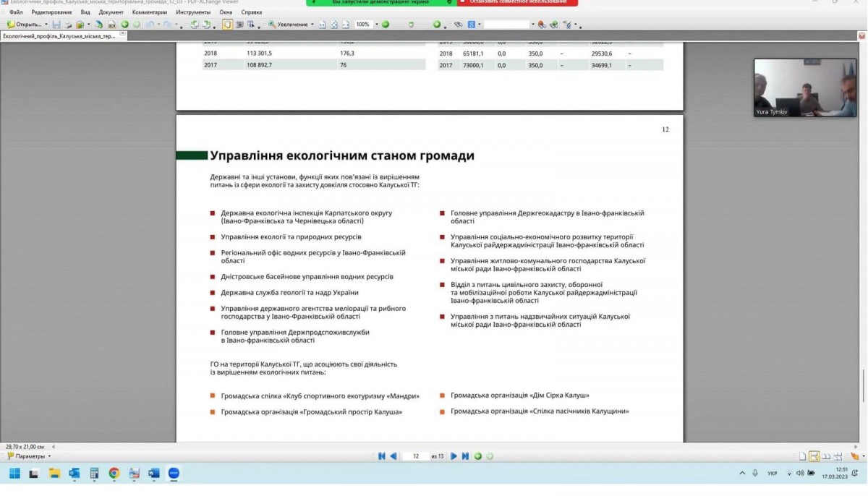Open the Комментарии menu
This screenshot has height=496, width=868.
150,12
